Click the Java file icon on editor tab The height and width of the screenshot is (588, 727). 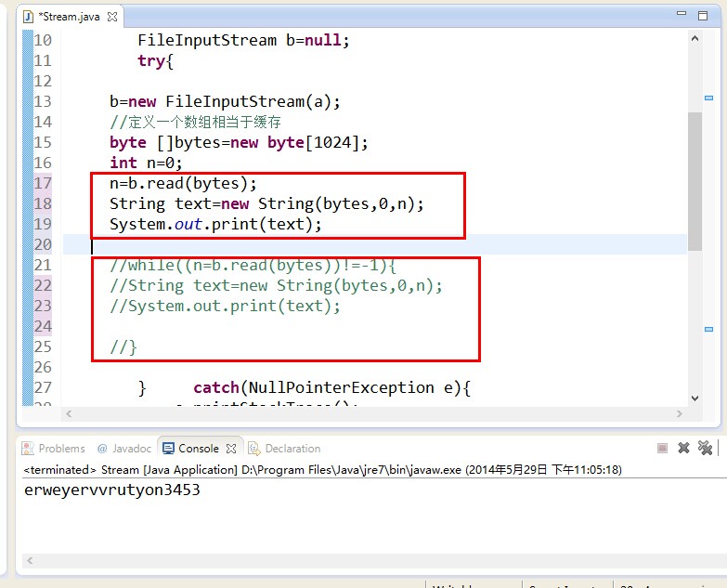[x=28, y=17]
